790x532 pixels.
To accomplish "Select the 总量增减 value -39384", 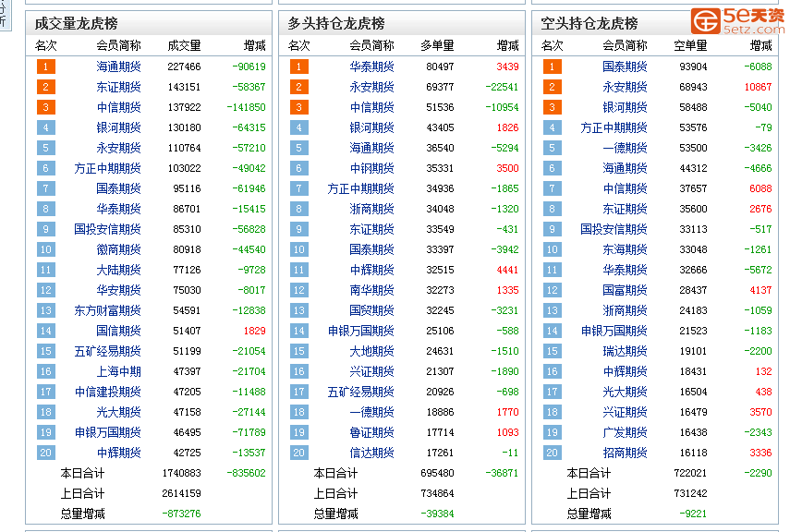I will click(x=437, y=514).
